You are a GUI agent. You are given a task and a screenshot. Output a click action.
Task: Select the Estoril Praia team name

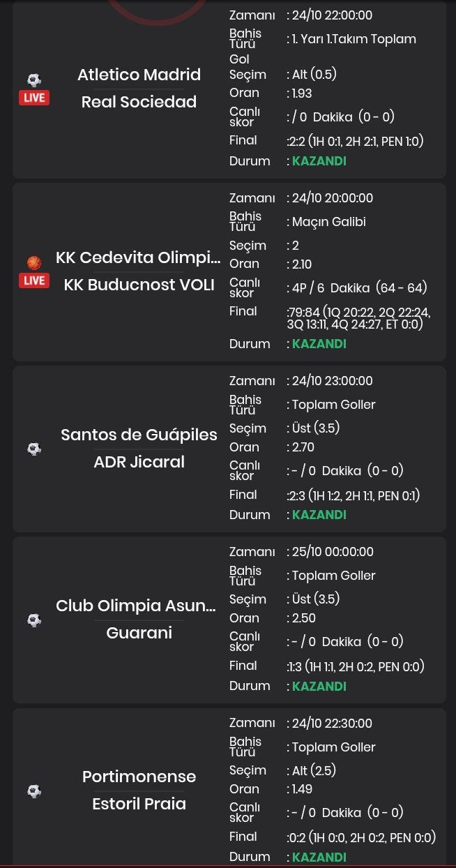point(139,804)
